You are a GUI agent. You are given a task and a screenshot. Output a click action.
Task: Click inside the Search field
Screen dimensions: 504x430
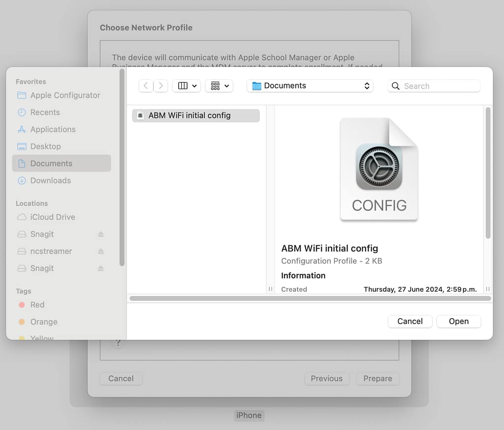click(434, 86)
